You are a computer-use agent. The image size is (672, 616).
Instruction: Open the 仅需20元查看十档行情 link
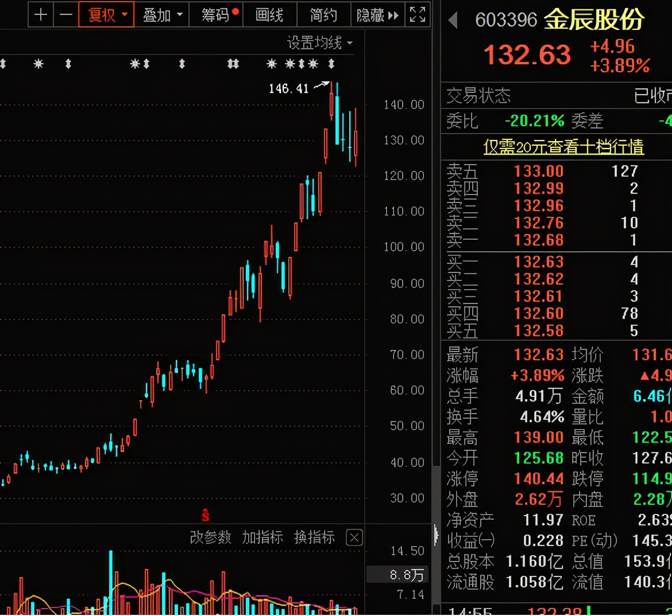pos(563,147)
